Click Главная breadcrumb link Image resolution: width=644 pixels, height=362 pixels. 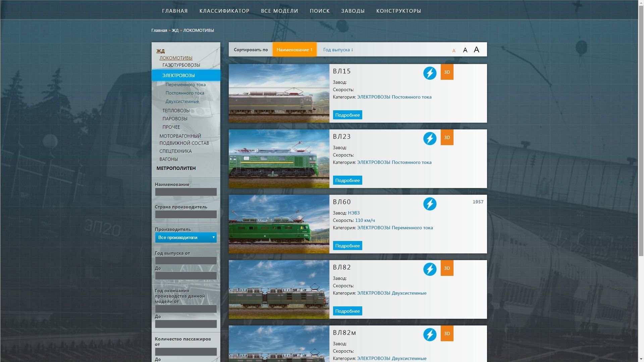pos(159,30)
